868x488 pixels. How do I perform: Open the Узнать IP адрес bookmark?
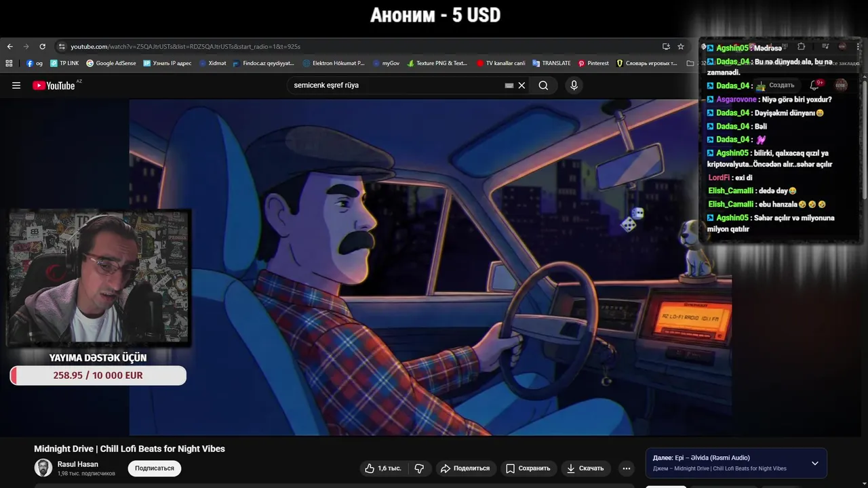click(x=167, y=63)
